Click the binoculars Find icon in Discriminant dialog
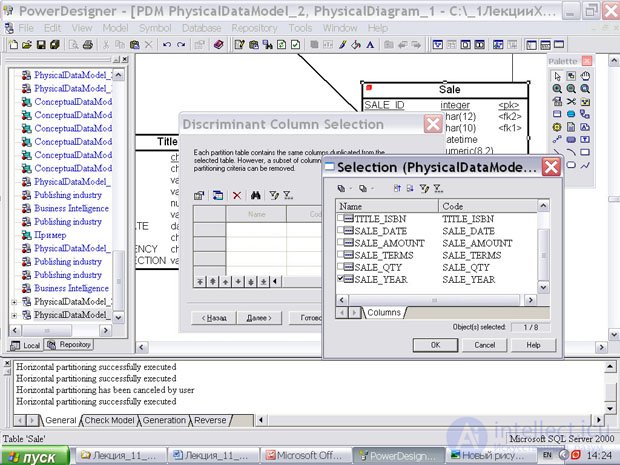The width and height of the screenshot is (620, 465). (255, 195)
